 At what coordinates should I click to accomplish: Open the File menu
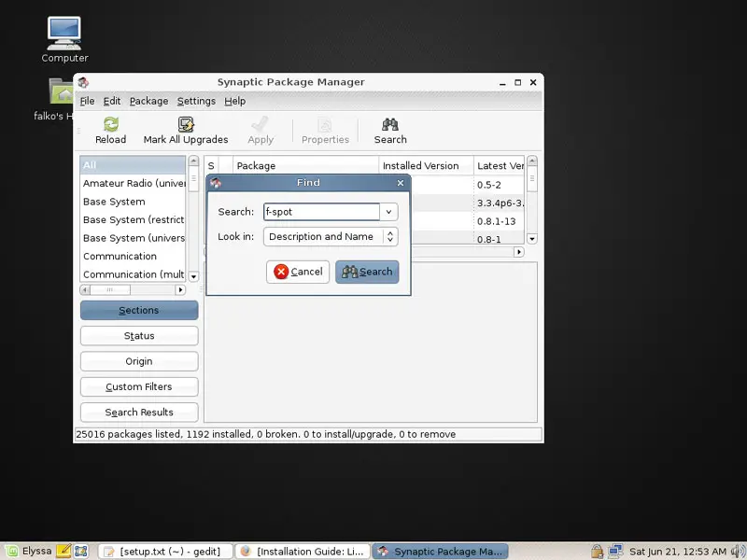87,101
